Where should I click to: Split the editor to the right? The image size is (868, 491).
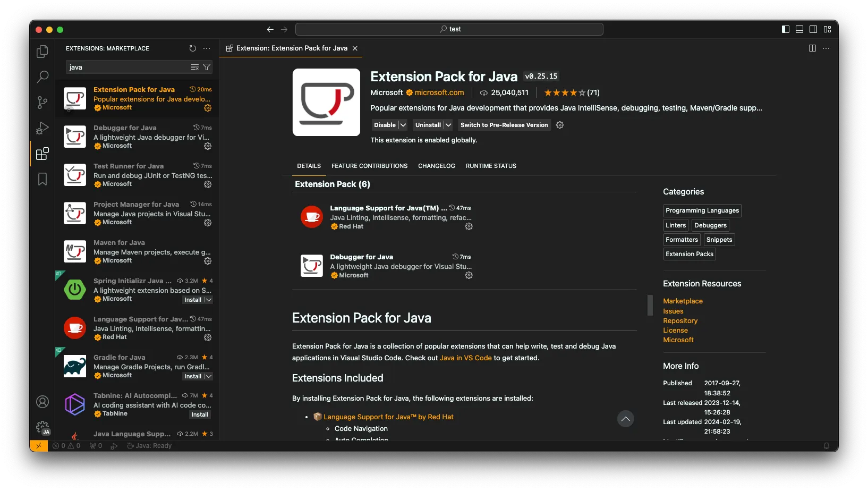pos(812,48)
